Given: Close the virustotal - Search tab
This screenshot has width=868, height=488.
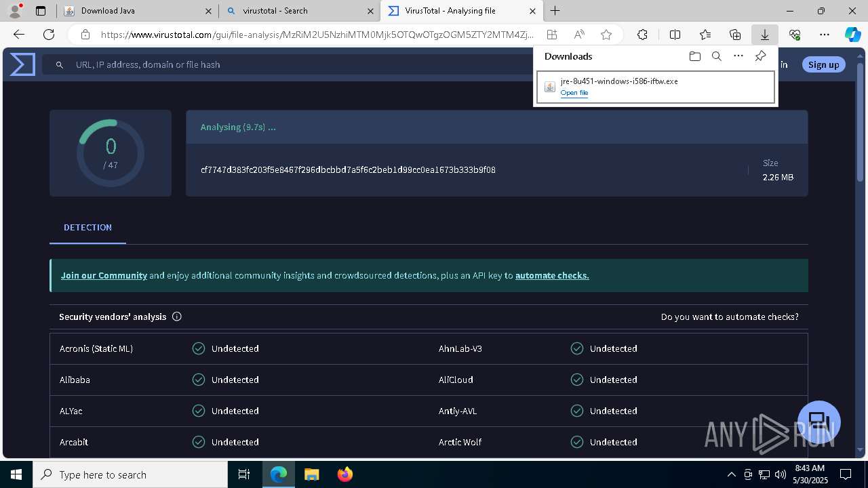Looking at the screenshot, I should coord(370,11).
